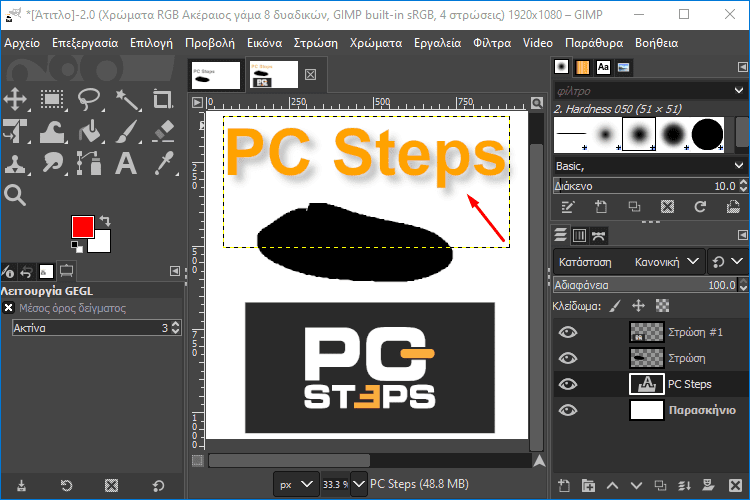This screenshot has height=500, width=750.
Task: Open the layers panel configuration menu
Action: [x=742, y=235]
